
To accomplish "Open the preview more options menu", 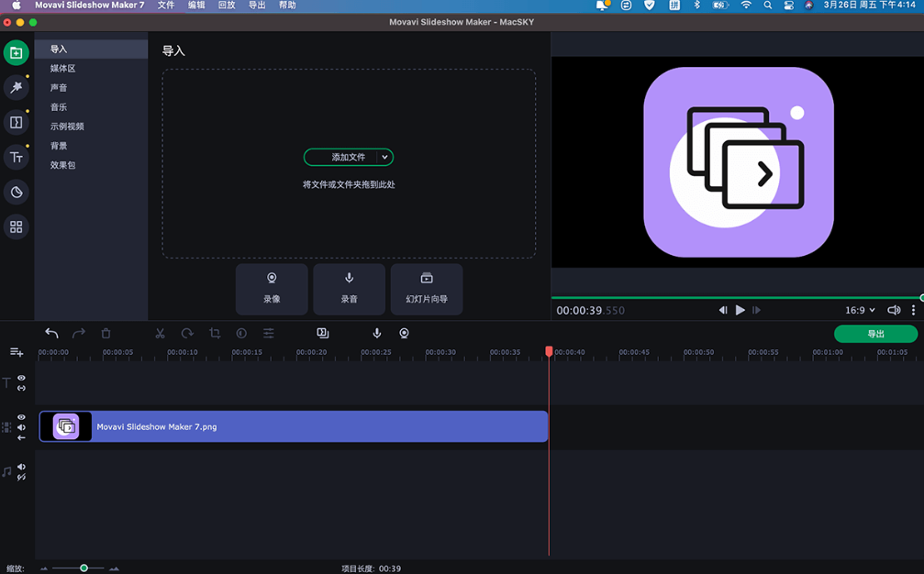I will click(x=913, y=311).
